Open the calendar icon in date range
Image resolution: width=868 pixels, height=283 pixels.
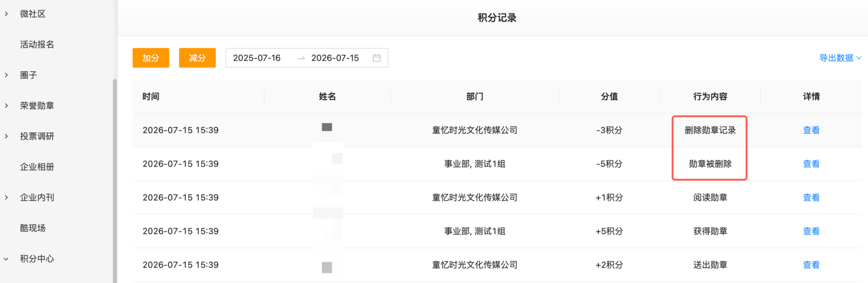[377, 58]
